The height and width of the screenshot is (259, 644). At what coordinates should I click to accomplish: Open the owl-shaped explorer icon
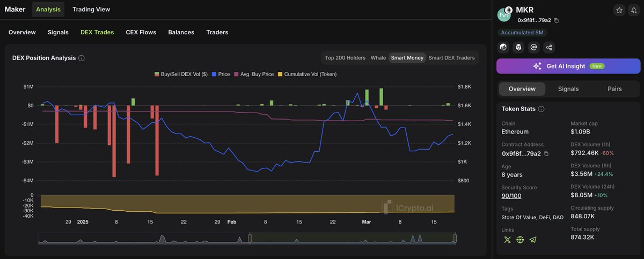coord(519,47)
